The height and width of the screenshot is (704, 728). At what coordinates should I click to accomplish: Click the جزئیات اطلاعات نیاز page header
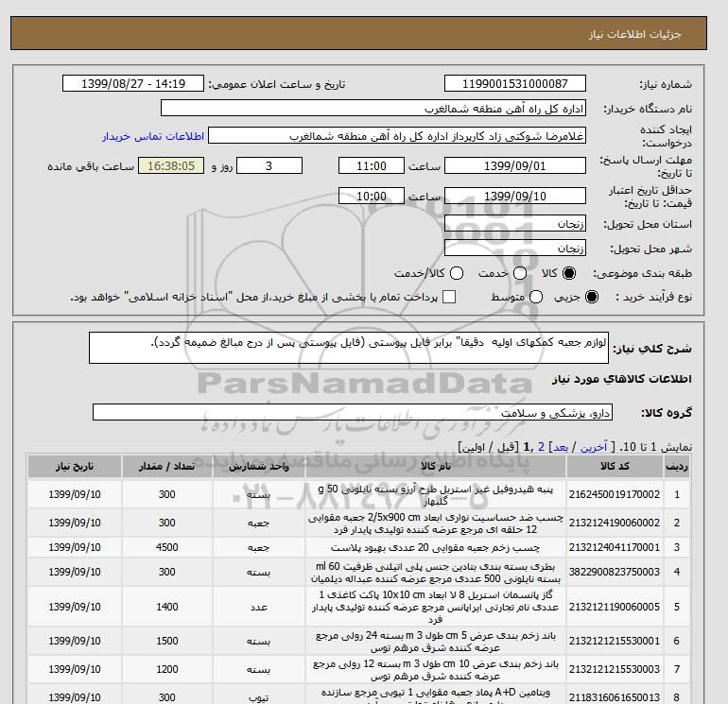[x=634, y=34]
